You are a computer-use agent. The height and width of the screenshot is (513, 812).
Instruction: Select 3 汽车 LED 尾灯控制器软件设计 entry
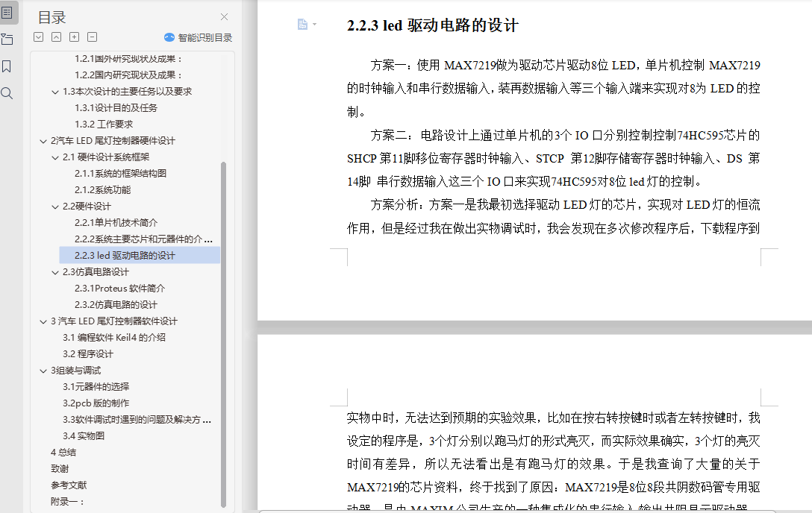(x=114, y=321)
